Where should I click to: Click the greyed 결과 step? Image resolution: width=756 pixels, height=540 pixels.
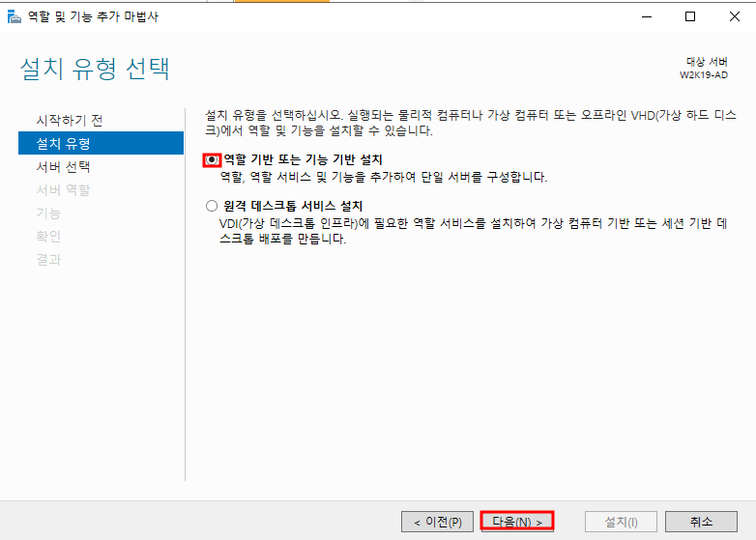tap(48, 260)
